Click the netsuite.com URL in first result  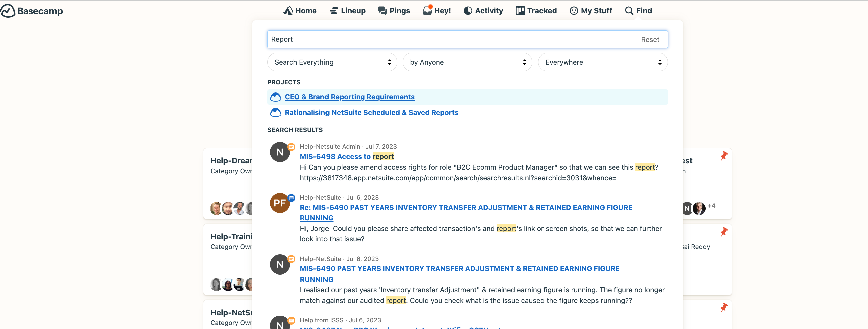(458, 178)
